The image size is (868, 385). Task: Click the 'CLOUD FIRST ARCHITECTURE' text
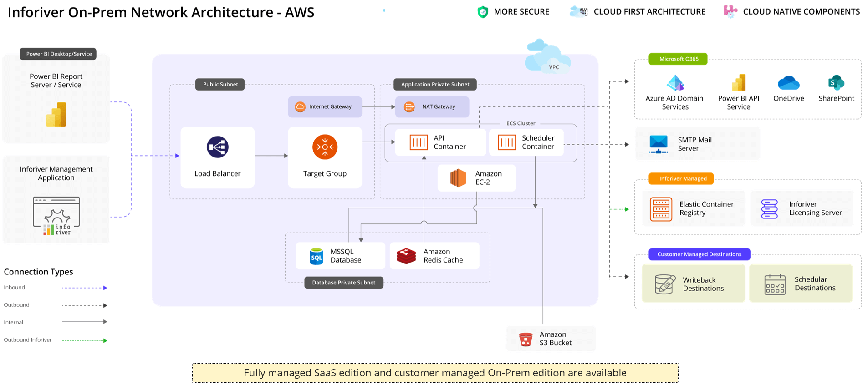[x=649, y=12]
